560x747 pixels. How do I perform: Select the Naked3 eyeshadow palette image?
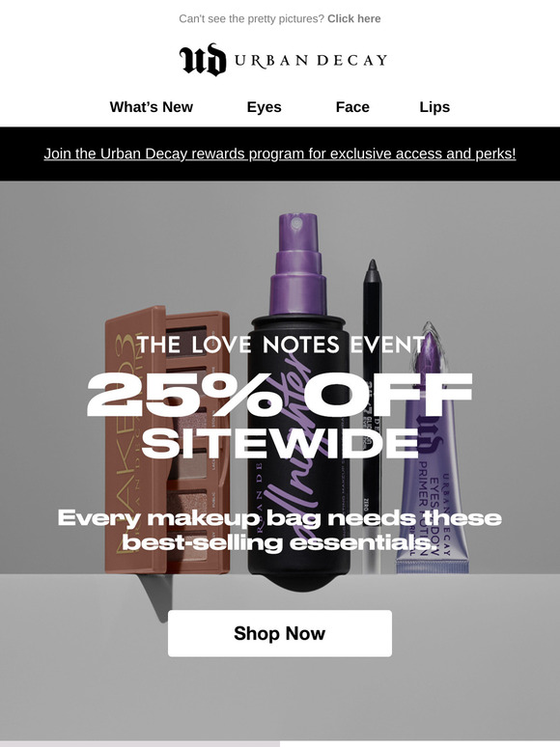pyautogui.click(x=167, y=439)
